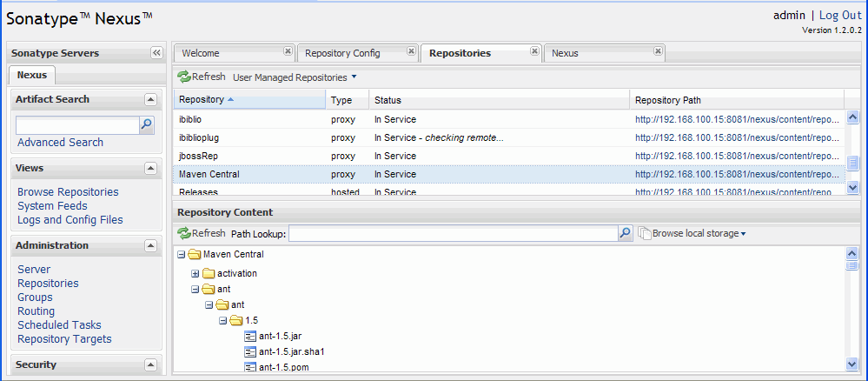Collapse the Artifact Search panel
This screenshot has height=381, width=868.
(x=150, y=99)
